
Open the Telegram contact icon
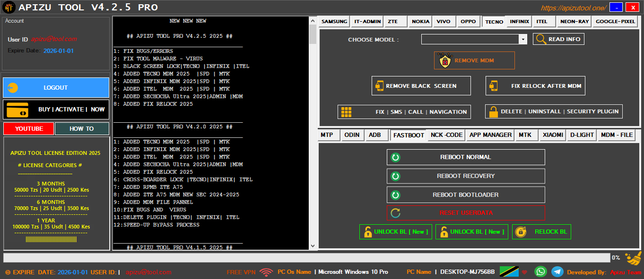click(x=558, y=272)
